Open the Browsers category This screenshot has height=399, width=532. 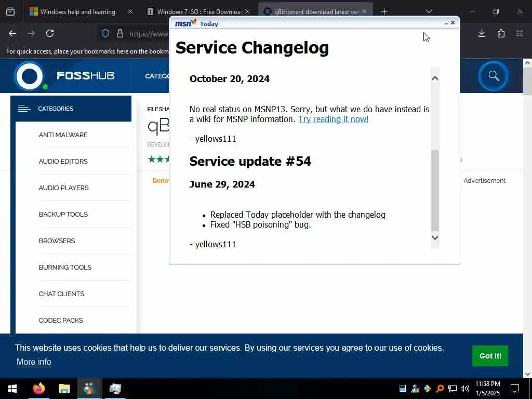coord(57,241)
